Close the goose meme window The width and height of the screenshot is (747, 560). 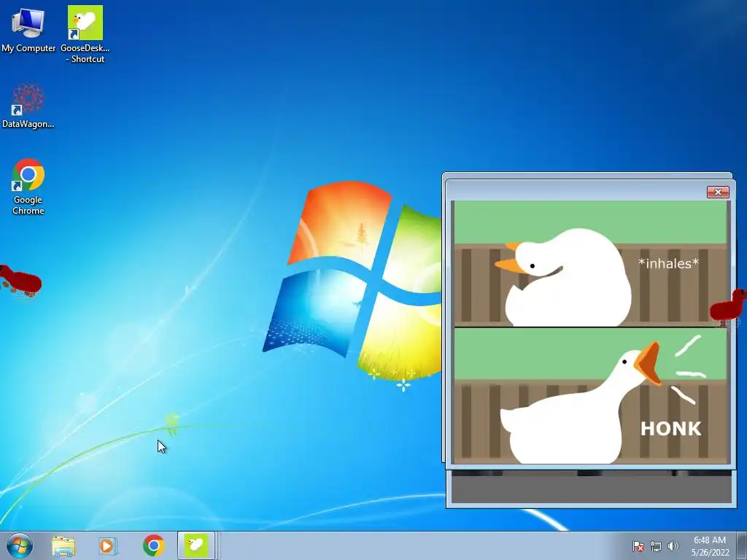718,192
